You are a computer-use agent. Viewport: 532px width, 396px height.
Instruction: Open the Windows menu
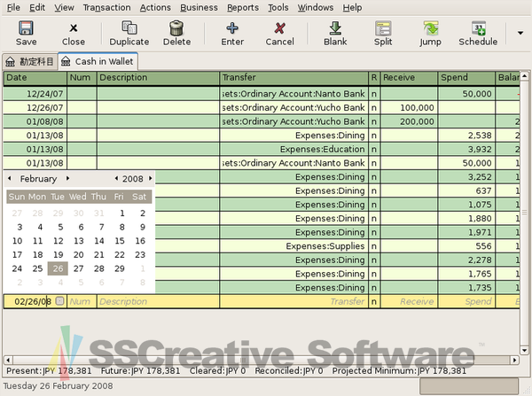pyautogui.click(x=316, y=7)
